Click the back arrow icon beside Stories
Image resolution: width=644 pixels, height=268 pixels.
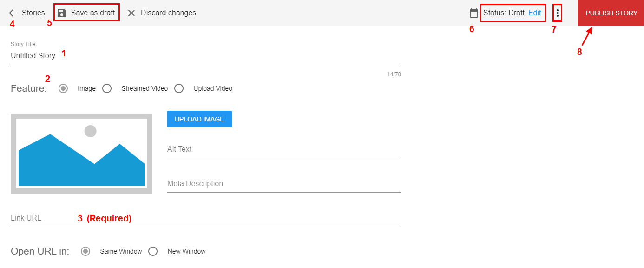pyautogui.click(x=13, y=13)
